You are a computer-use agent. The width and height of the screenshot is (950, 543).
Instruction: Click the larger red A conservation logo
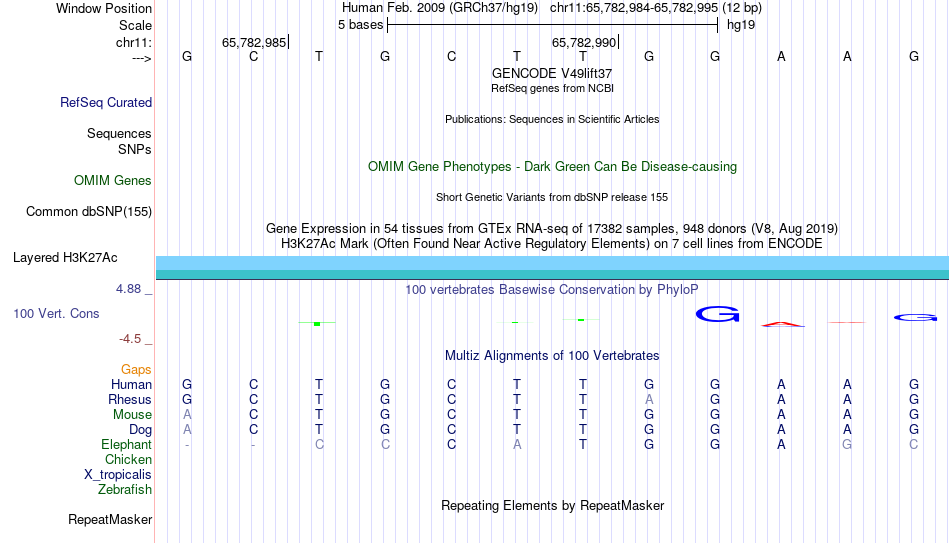783,324
